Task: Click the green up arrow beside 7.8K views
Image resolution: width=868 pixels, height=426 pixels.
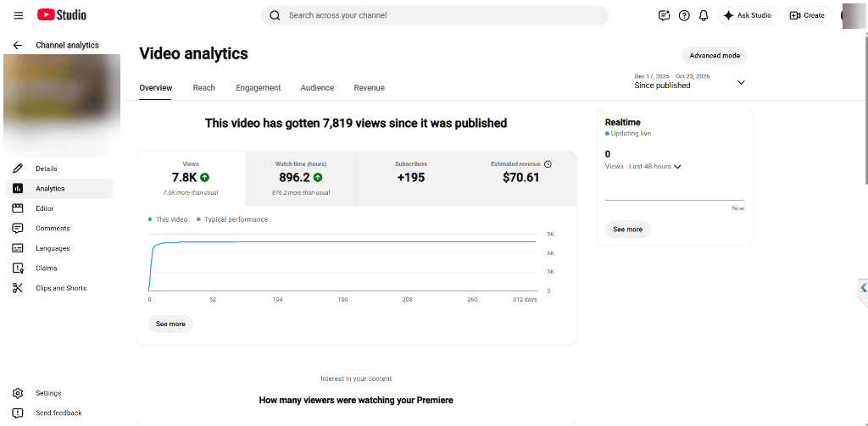Action: pos(205,178)
